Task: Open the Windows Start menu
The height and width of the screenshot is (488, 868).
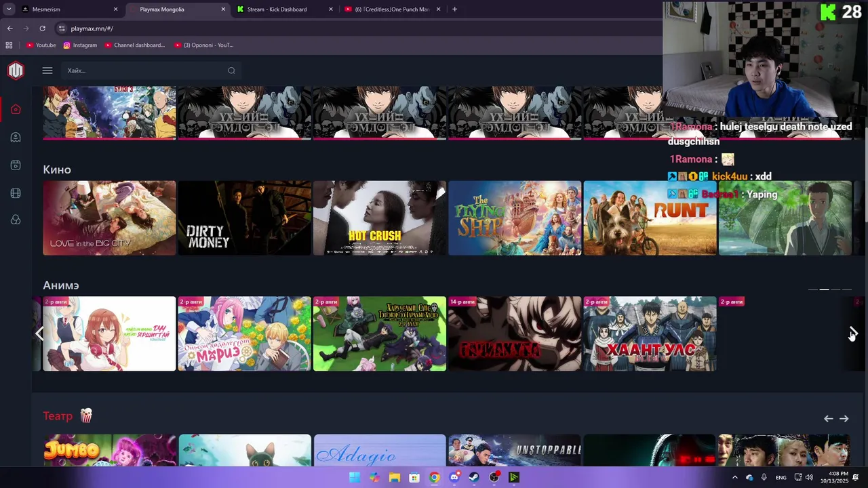Action: 355,477
